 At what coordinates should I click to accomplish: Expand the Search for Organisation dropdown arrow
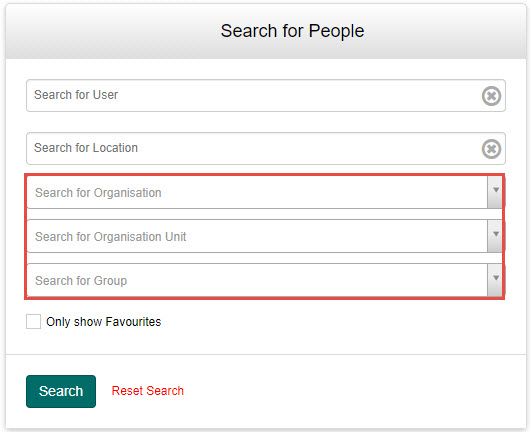[495, 192]
